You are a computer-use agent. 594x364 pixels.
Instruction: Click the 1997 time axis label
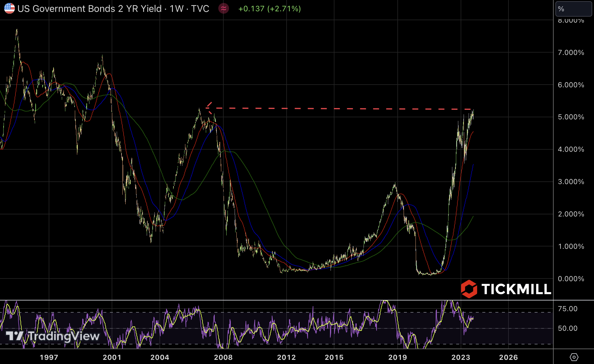49,357
